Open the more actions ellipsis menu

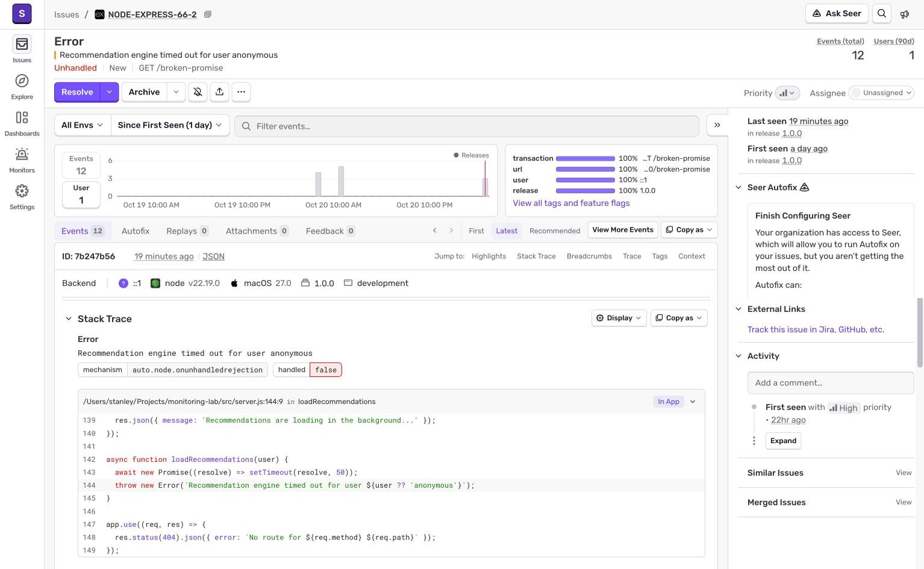(241, 92)
